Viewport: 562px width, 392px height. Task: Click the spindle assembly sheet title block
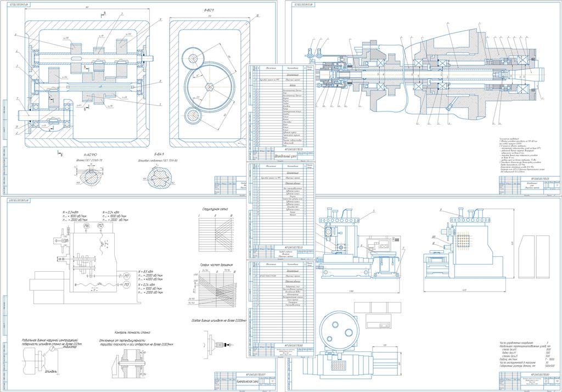point(530,186)
